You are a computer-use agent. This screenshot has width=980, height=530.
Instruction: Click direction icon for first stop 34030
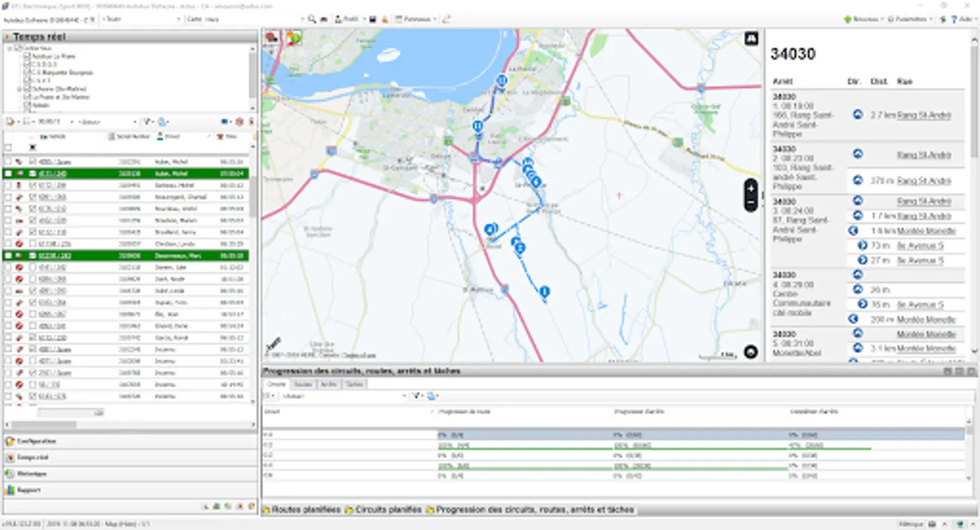(857, 115)
